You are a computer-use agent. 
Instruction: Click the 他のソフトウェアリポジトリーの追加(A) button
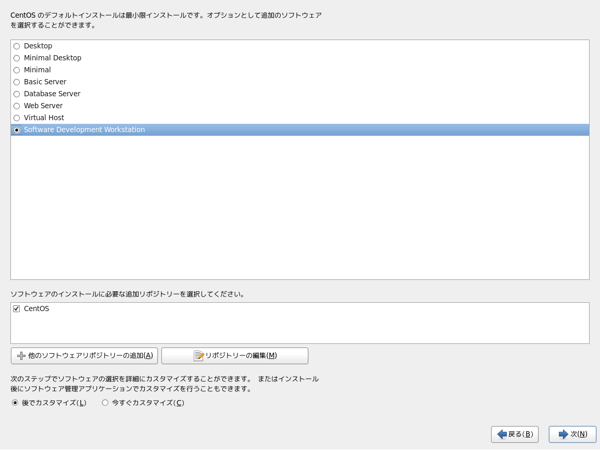click(x=84, y=356)
